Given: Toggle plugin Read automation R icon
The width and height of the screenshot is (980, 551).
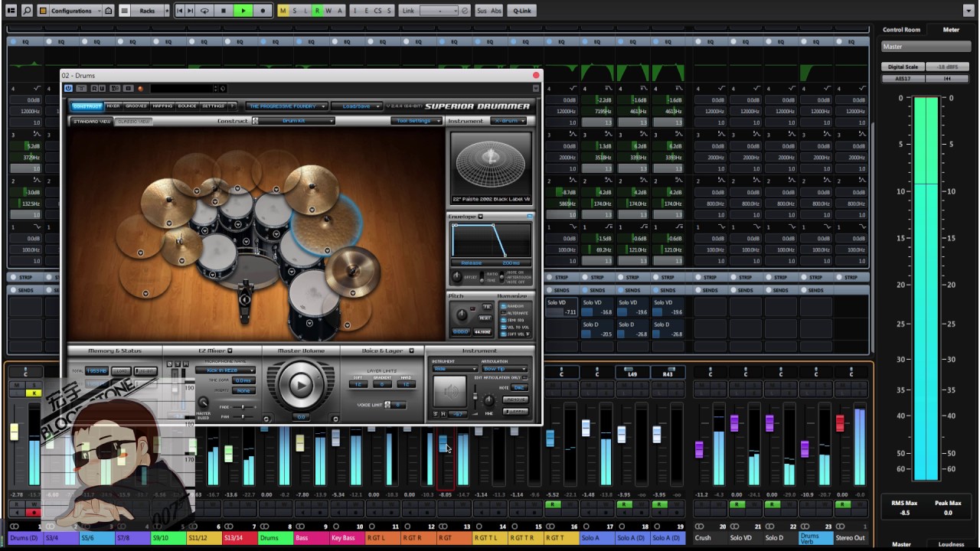Looking at the screenshot, I should click(93, 88).
